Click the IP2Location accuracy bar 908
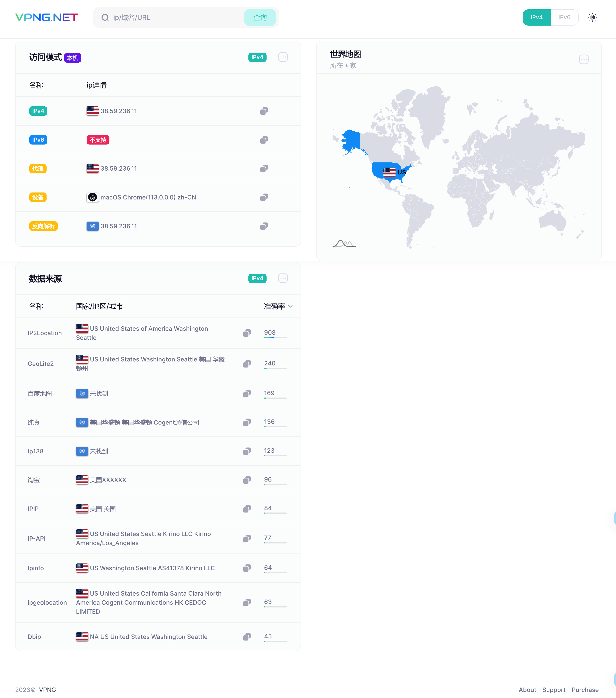The width and height of the screenshot is (616, 698). 275,334
